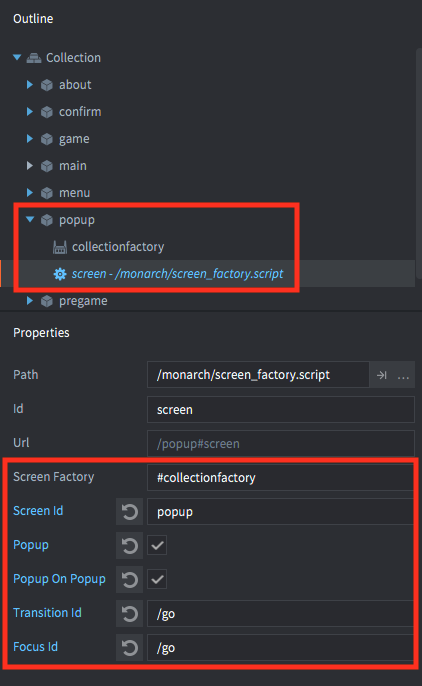Toggle the Popup On Popup checkbox
Screen dimensions: 422x686
click(157, 580)
